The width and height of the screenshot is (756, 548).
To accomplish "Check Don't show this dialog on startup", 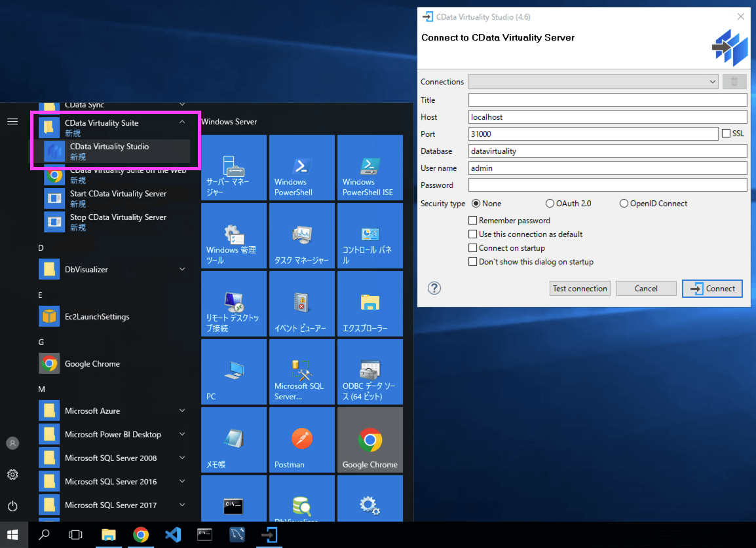I will coord(472,262).
